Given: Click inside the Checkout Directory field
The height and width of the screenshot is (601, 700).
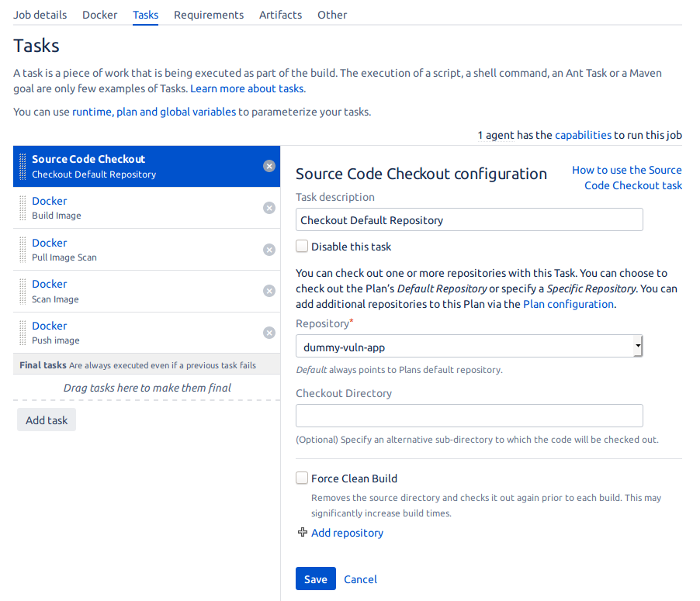Looking at the screenshot, I should (469, 416).
